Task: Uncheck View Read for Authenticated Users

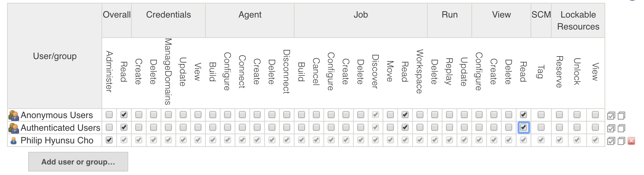Action: pos(524,127)
